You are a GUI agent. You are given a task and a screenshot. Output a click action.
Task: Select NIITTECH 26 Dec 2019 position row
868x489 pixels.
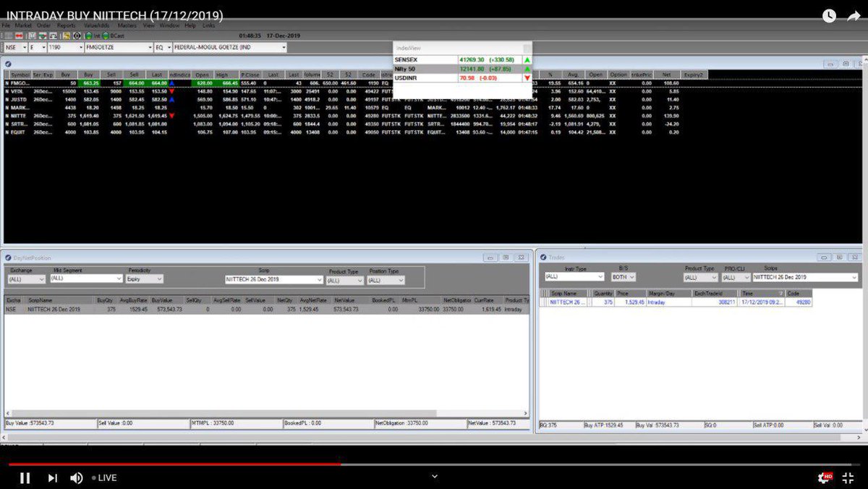(x=266, y=309)
